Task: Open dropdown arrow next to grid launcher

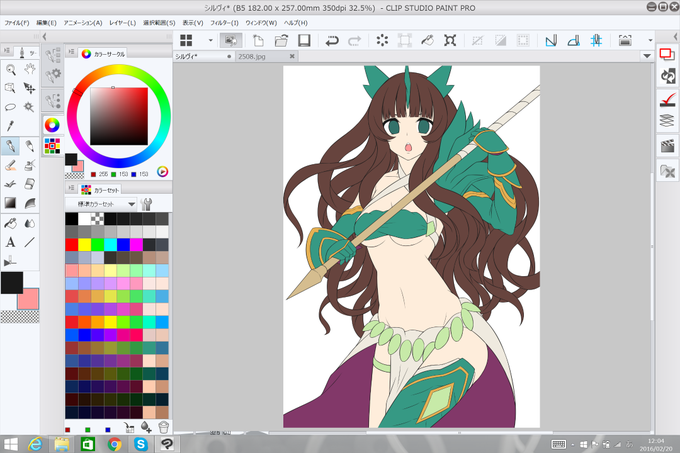Action: (x=210, y=40)
